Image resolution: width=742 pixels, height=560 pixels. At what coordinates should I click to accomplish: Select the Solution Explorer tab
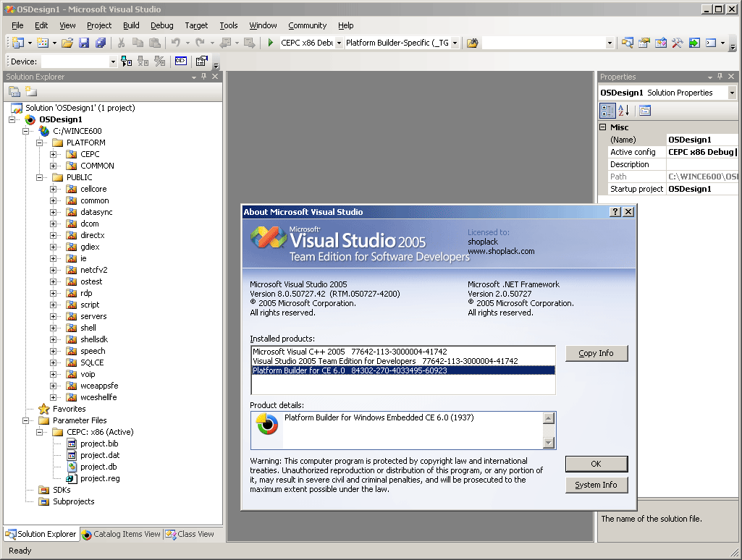(41, 534)
